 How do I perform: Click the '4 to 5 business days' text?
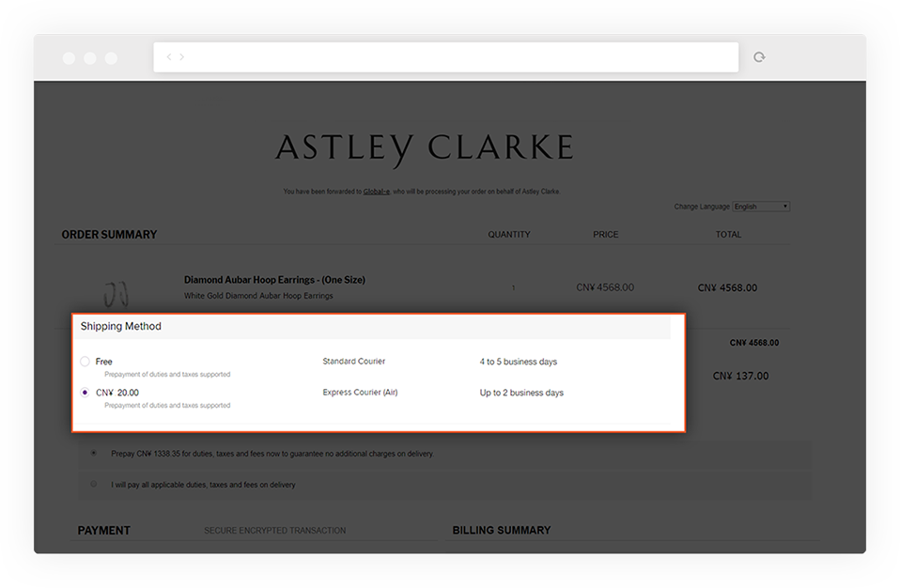519,362
